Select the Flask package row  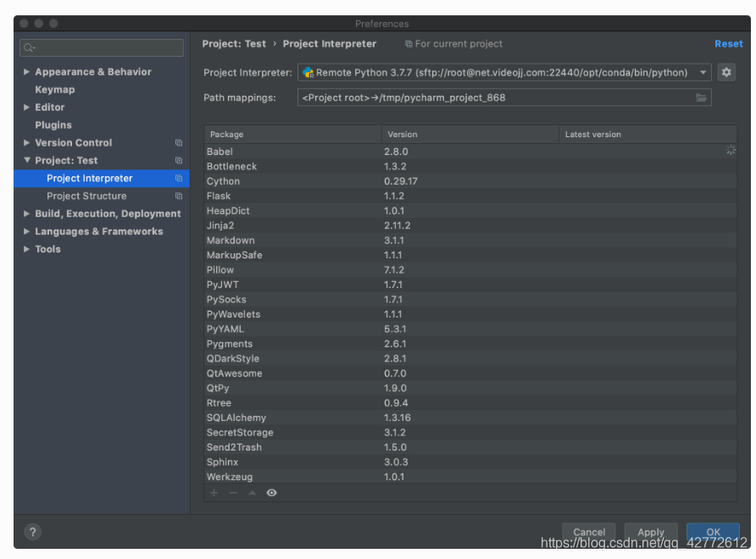(x=470, y=196)
